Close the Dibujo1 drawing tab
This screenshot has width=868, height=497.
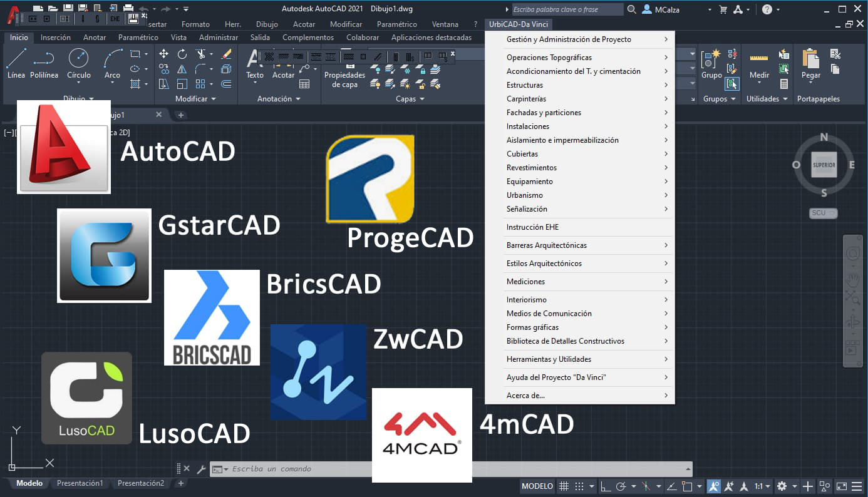coord(158,115)
